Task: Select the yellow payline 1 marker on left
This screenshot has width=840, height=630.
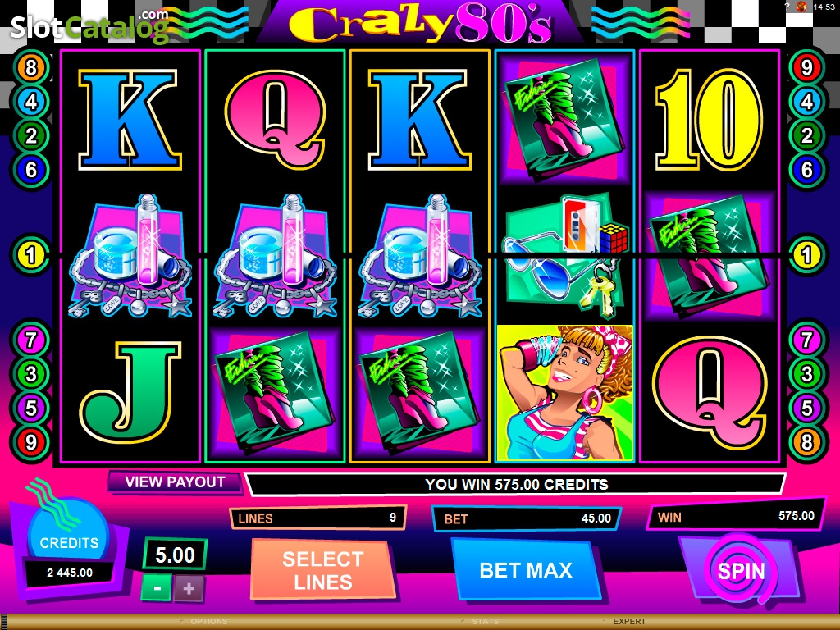Action: (x=32, y=254)
